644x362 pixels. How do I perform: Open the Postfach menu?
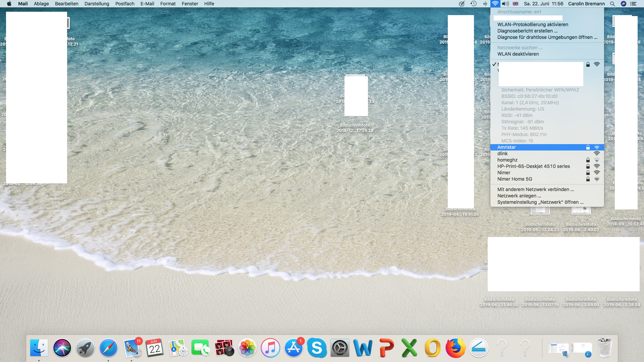pyautogui.click(x=125, y=4)
